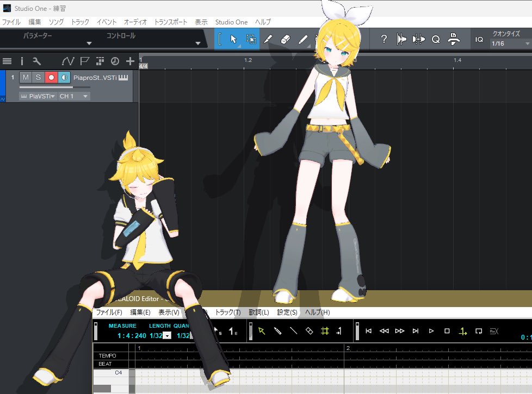The width and height of the screenshot is (532, 394).
Task: Select the VOCALOID Editor eraser tool
Action: coord(309,331)
